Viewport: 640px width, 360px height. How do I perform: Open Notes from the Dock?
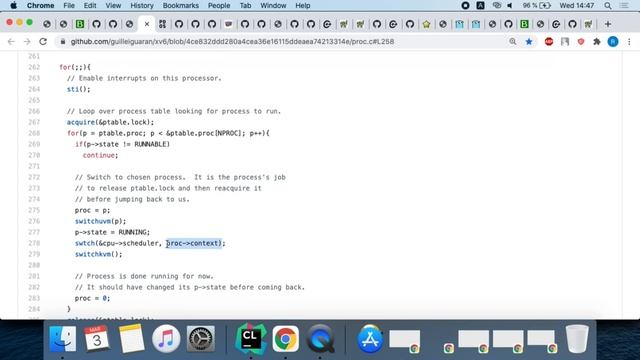tap(131, 338)
